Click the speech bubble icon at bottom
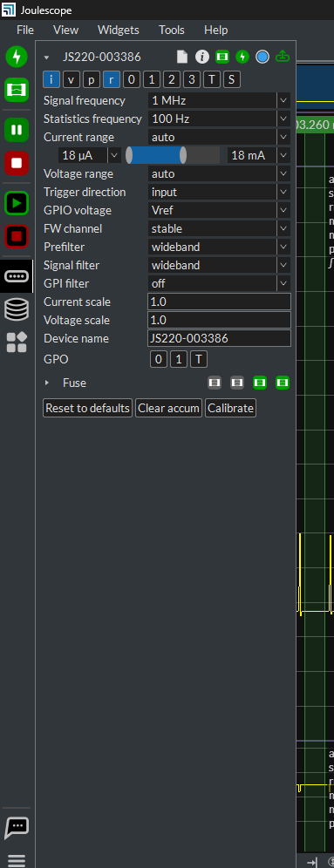 click(17, 828)
